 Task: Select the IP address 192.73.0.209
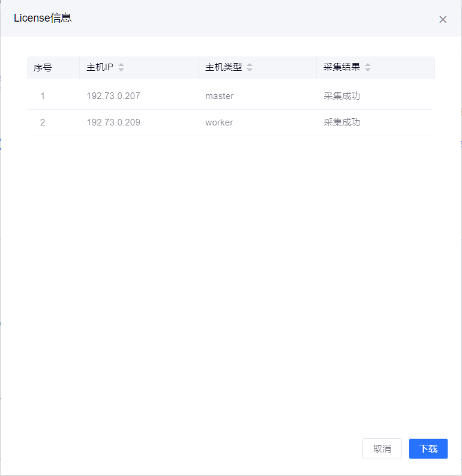coord(113,122)
